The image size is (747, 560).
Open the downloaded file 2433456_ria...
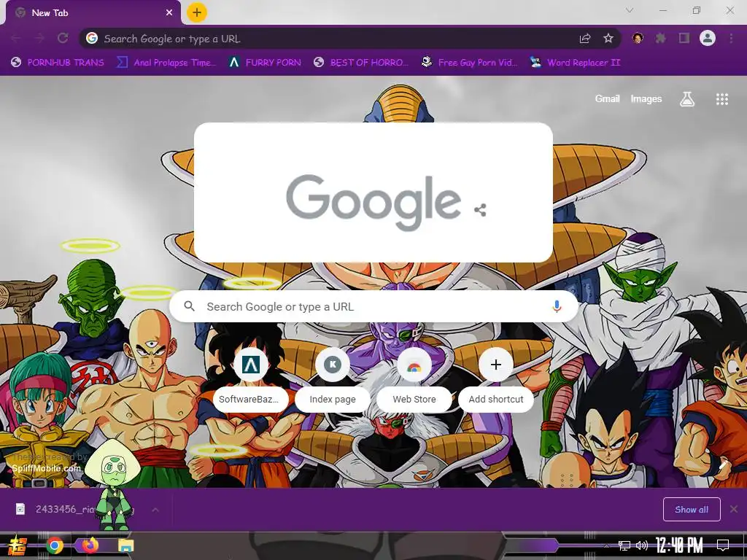point(76,510)
